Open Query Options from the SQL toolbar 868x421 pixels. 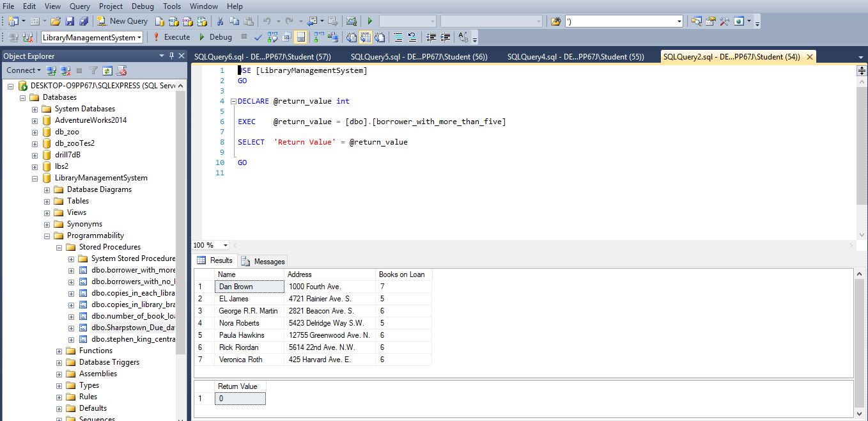pyautogui.click(x=287, y=37)
